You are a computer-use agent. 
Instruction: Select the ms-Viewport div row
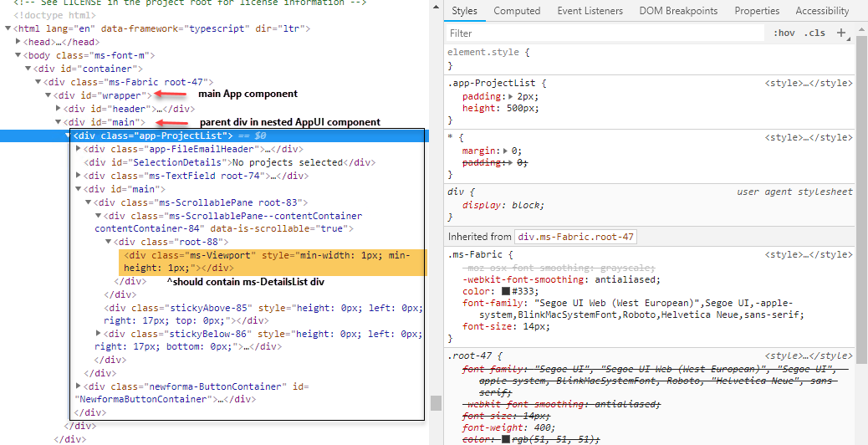pyautogui.click(x=273, y=262)
